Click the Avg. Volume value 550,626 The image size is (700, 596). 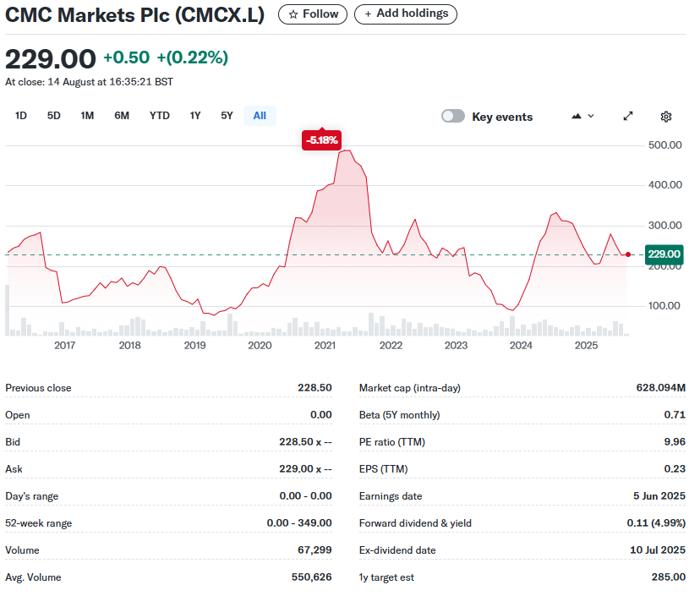(312, 577)
